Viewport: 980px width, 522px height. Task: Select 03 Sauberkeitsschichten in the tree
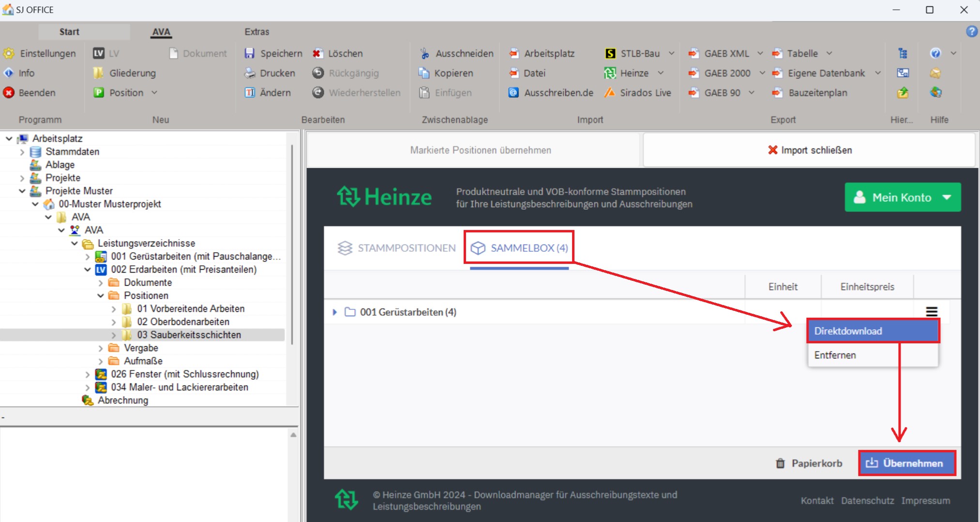pyautogui.click(x=189, y=335)
